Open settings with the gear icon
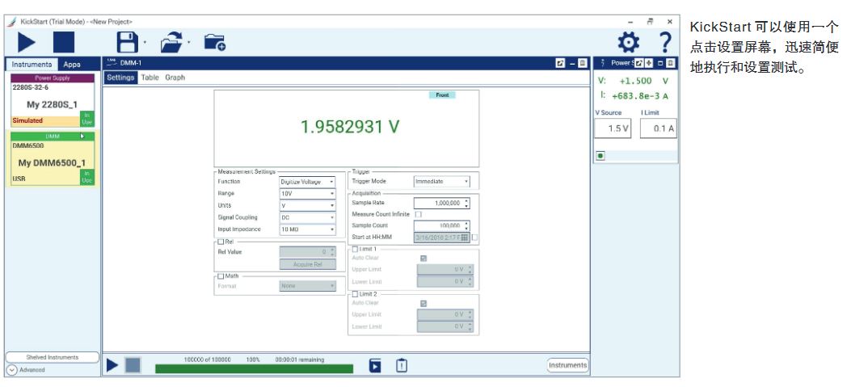Image resolution: width=868 pixels, height=387 pixels. 629,42
